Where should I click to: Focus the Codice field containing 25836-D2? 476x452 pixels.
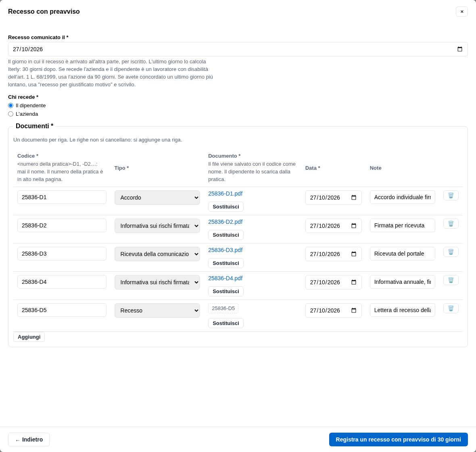(x=62, y=225)
